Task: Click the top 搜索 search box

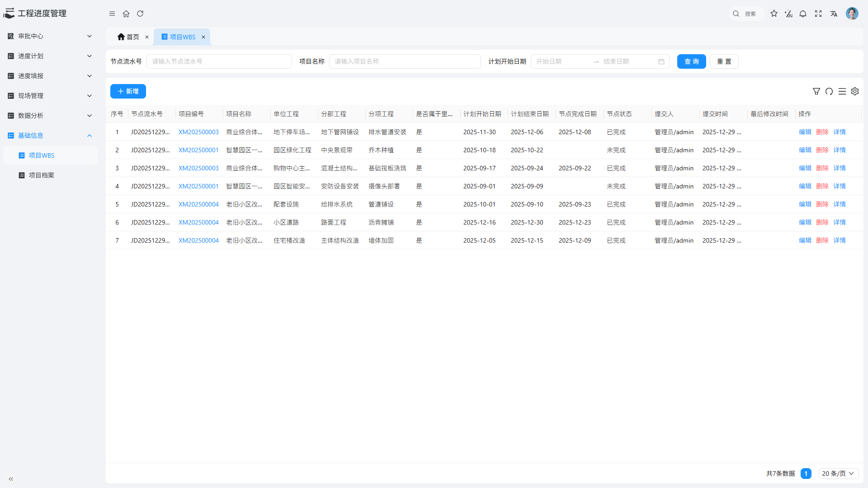Action: pos(747,14)
